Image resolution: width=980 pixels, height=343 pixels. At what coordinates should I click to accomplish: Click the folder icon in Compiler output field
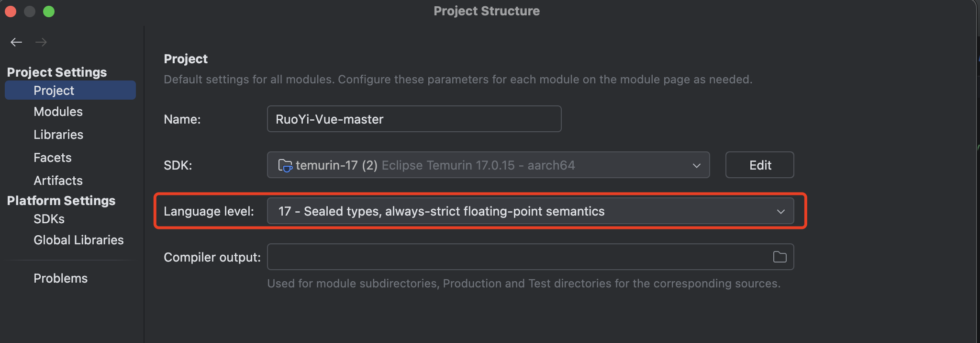pyautogui.click(x=780, y=257)
